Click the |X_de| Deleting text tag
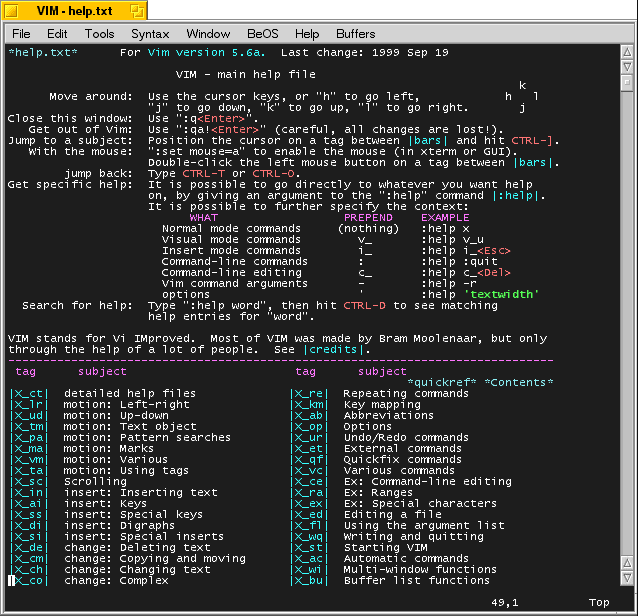The image size is (638, 616). click(x=29, y=547)
